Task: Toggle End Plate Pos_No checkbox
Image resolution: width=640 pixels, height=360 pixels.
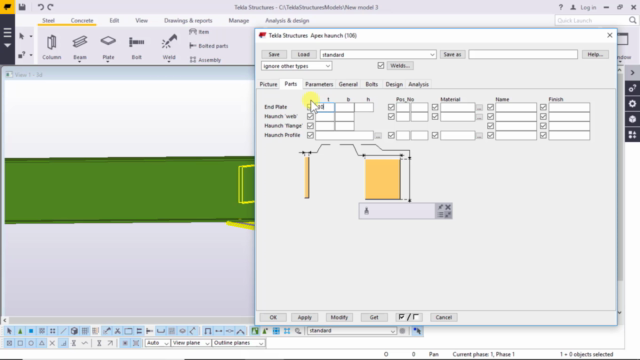Action: 391,107
